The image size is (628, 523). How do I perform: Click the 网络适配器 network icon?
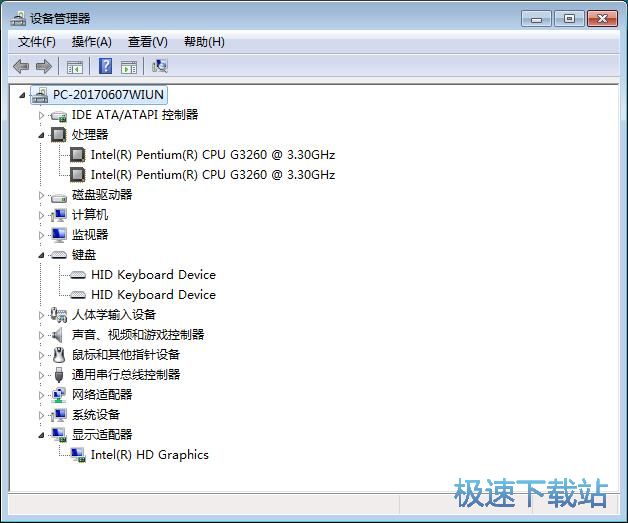point(58,395)
